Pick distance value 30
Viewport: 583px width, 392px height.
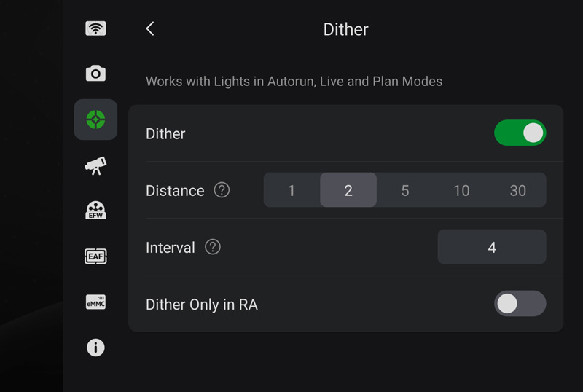coord(517,190)
